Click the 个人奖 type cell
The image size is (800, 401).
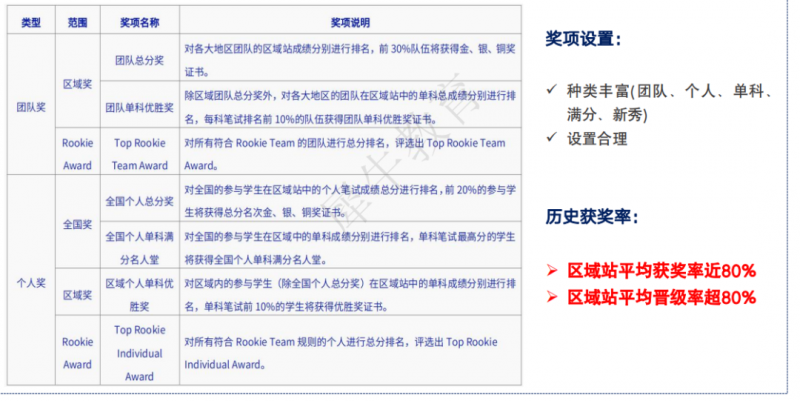click(x=31, y=283)
